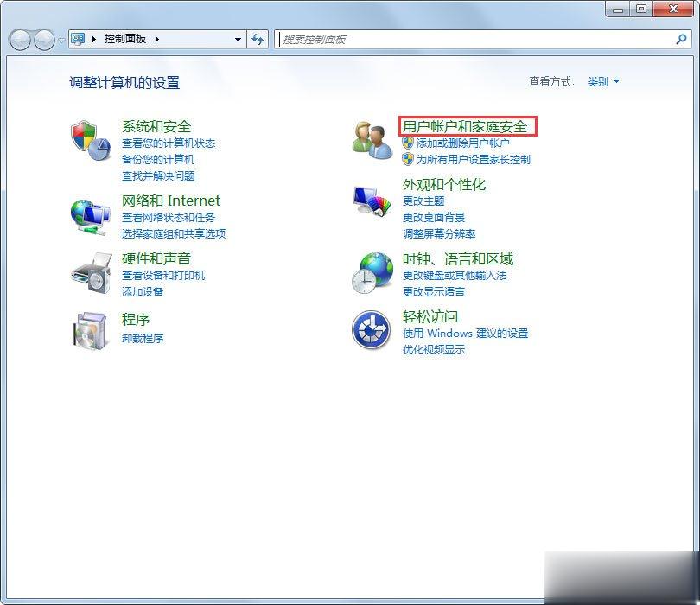The height and width of the screenshot is (605, 700).
Task: Click shield icon beside 添加或删除用户帐户
Action: 408,143
